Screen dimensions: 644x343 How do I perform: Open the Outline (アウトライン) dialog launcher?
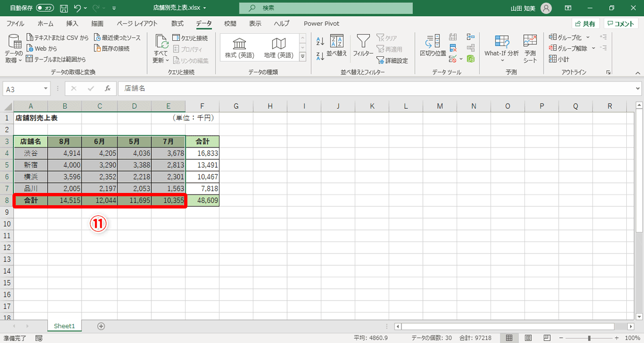608,72
